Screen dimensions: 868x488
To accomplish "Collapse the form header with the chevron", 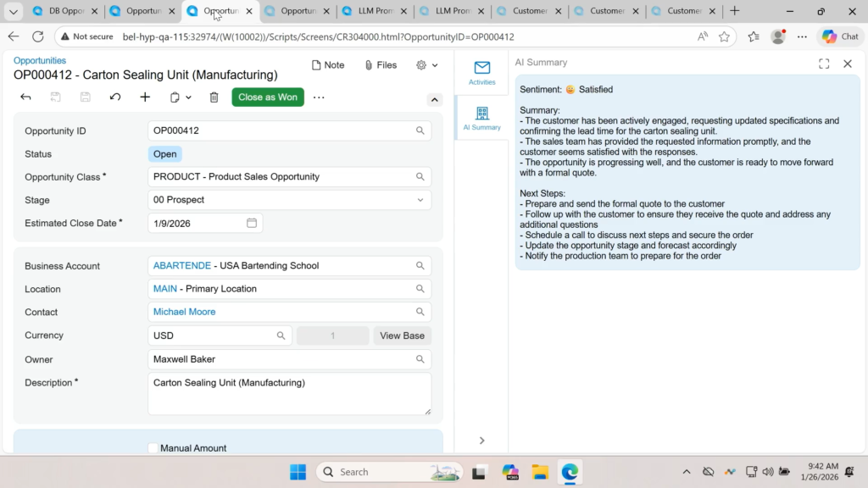I will [435, 99].
